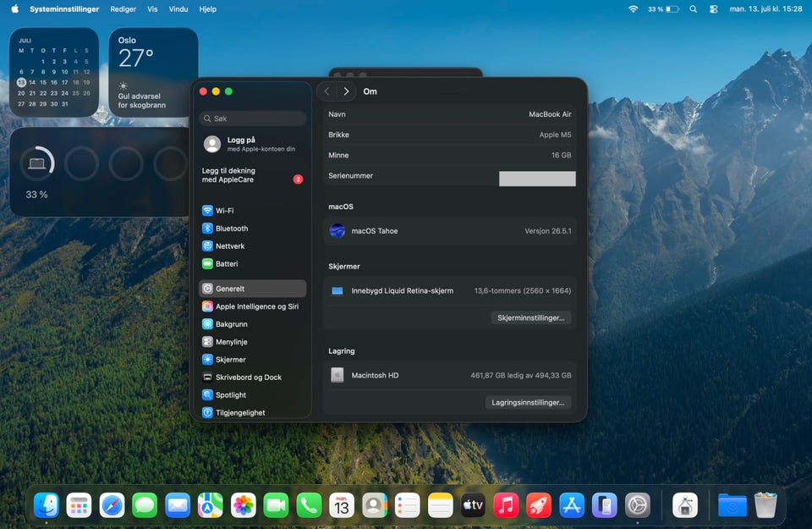
Task: Open Wi-Fi settings in the sidebar
Action: click(x=252, y=211)
